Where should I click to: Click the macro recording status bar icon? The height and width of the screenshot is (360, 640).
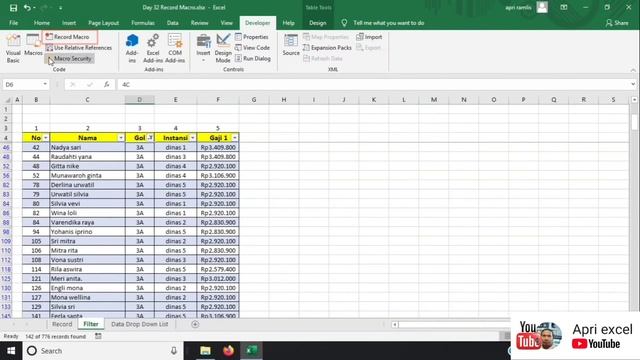[x=98, y=336]
